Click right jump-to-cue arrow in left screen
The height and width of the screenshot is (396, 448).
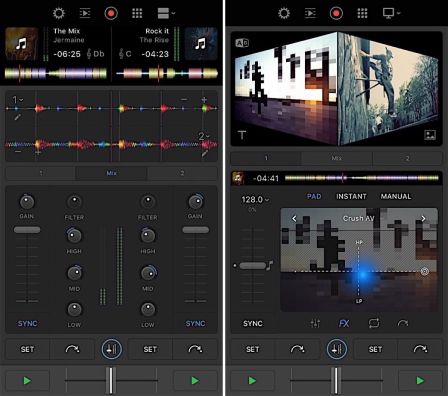coord(195,349)
